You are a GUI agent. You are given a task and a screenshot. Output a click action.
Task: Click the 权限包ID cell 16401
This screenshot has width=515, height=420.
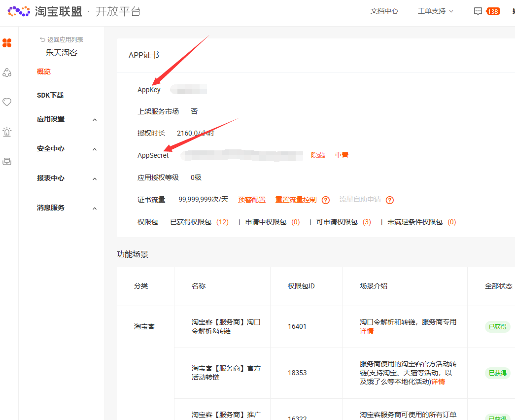click(x=297, y=327)
